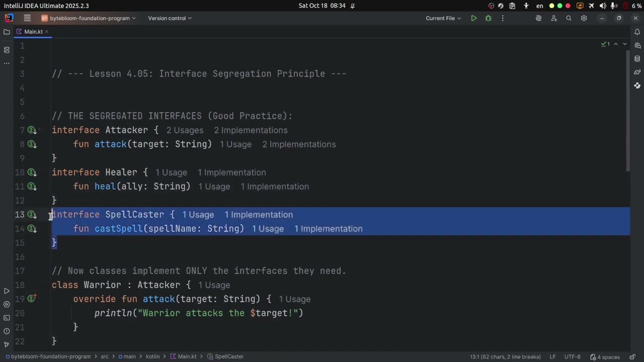644x362 pixels.
Task: Open the Services tool window
Action: coord(7,304)
